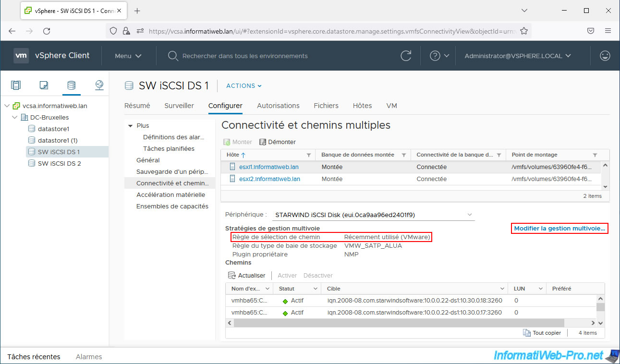Select SW iSCSI DS 2 datastore
This screenshot has height=364, width=620.
pyautogui.click(x=59, y=163)
